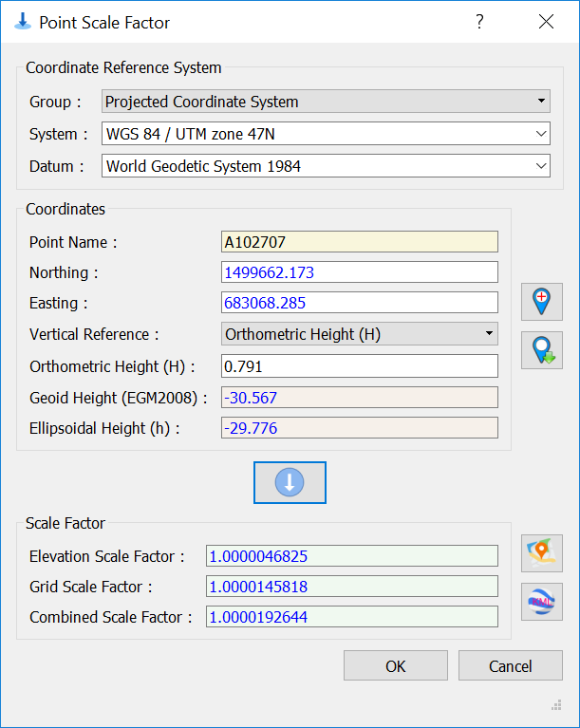Click the map marker icon beside Scale Factor
Image resolution: width=580 pixels, height=728 pixels.
click(x=541, y=553)
